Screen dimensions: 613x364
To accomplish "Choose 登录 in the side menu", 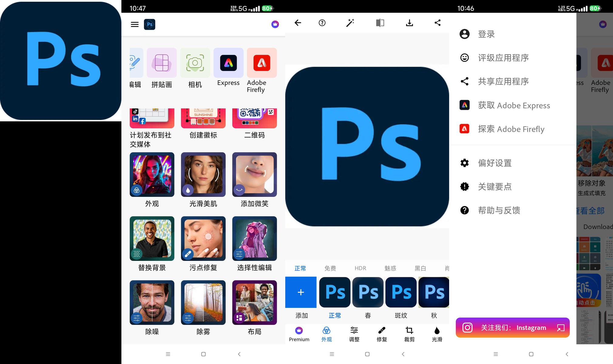I will [513, 34].
